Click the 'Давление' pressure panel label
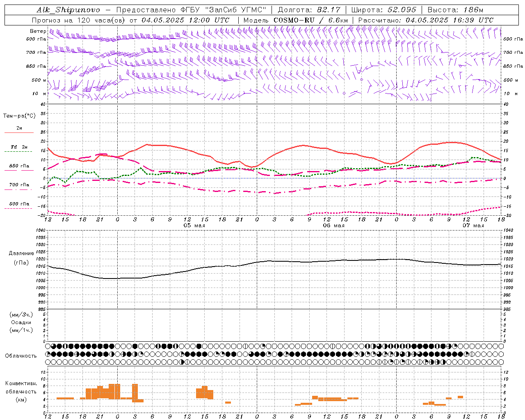Screen dimensions: 525x420 pos(21,253)
